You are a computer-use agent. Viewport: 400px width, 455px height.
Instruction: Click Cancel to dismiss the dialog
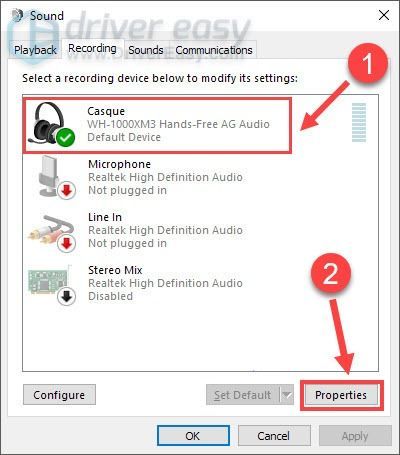point(273,436)
